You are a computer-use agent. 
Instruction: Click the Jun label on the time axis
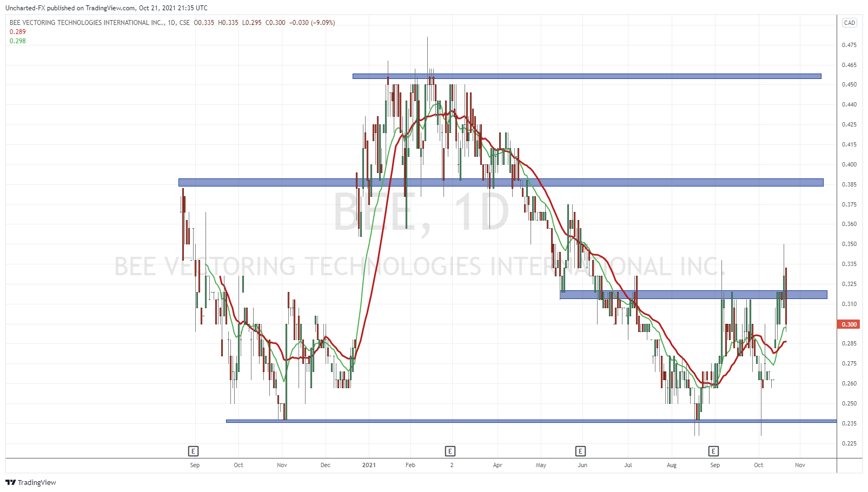[x=582, y=465]
